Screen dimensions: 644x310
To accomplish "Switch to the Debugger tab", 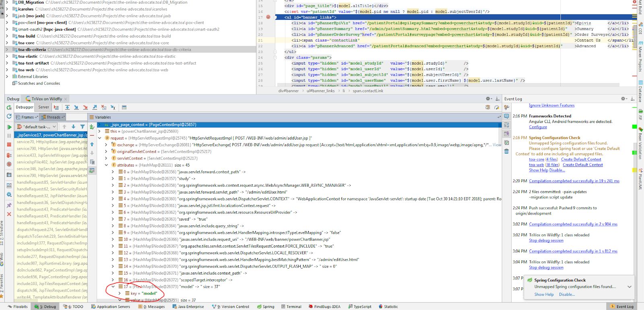I will (x=25, y=107).
